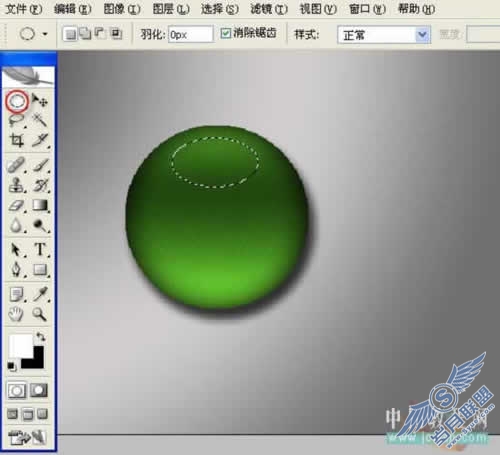Select the Rectangle shape tool
The height and width of the screenshot is (455, 500).
[x=41, y=269]
